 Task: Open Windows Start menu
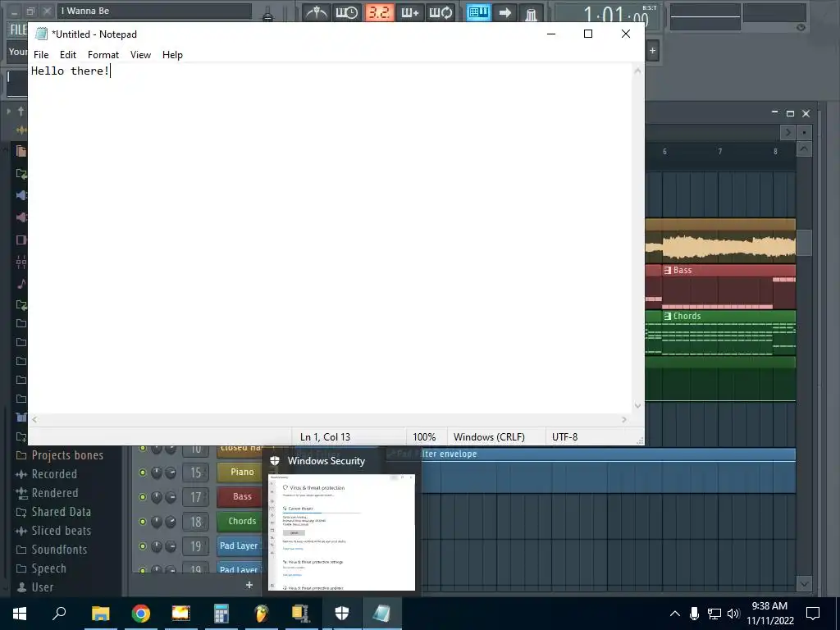pos(20,614)
